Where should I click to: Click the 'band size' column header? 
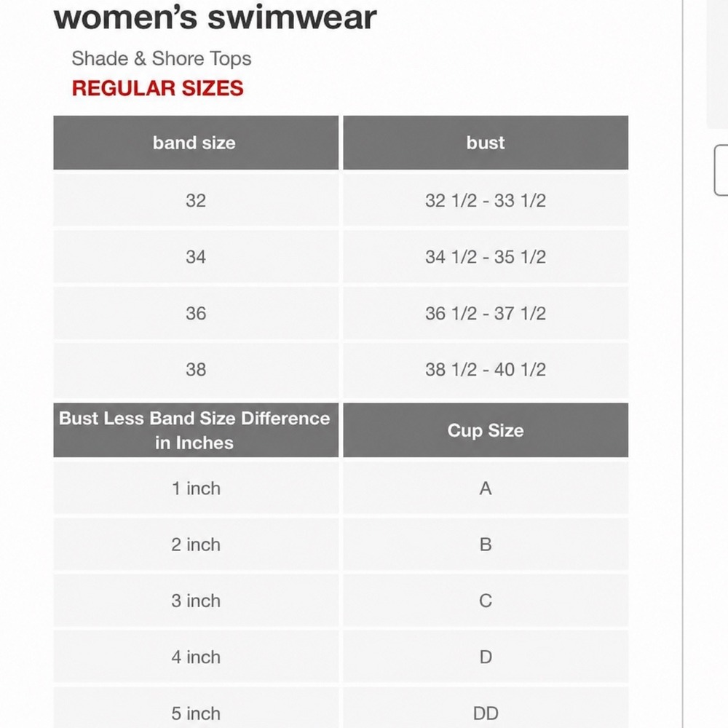(x=195, y=143)
